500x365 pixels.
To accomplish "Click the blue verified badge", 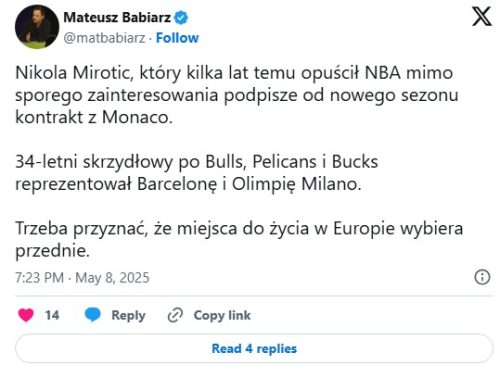I will [181, 18].
